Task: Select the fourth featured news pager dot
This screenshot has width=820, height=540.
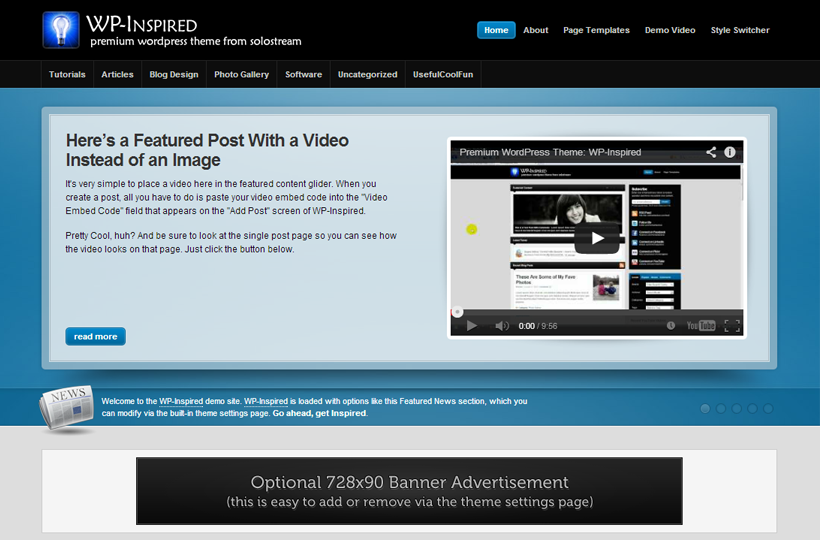Action: pyautogui.click(x=752, y=408)
